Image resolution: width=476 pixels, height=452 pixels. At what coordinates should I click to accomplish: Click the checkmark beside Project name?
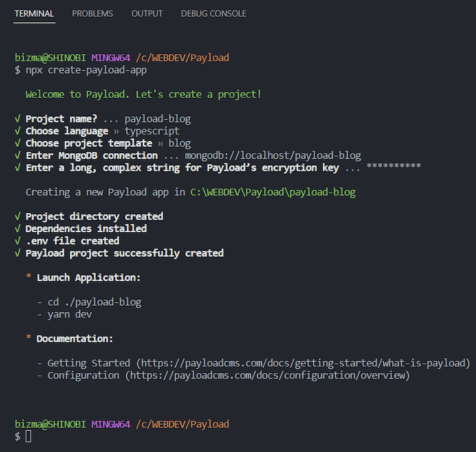tap(18, 119)
